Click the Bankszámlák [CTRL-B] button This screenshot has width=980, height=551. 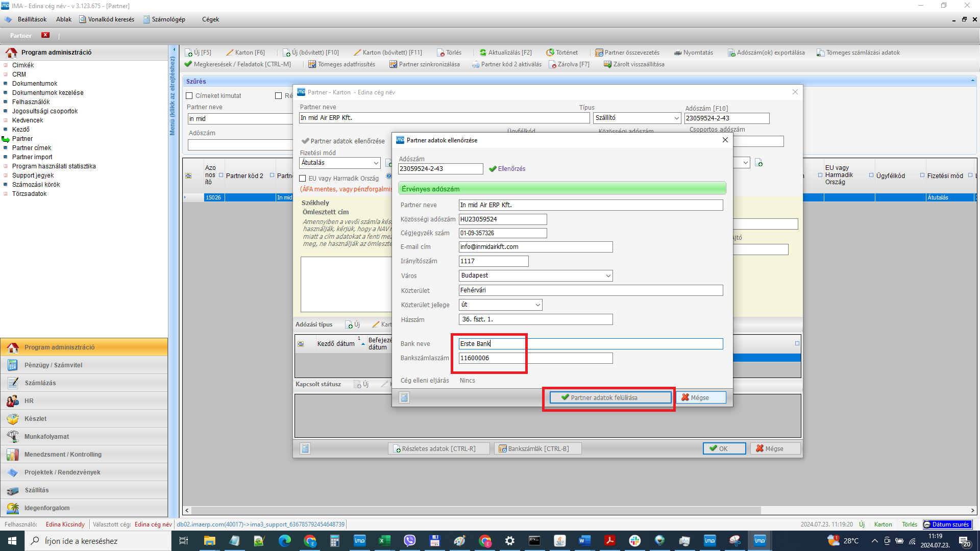point(537,448)
